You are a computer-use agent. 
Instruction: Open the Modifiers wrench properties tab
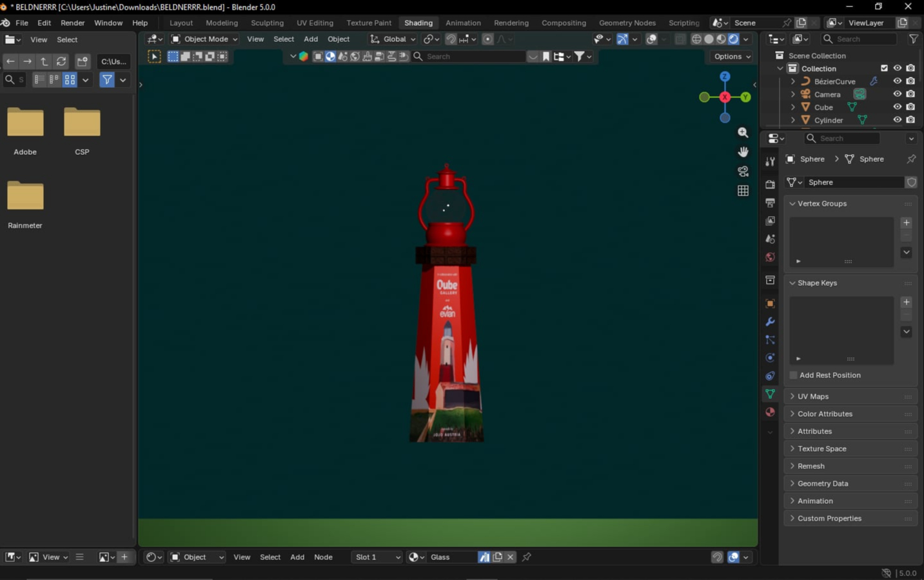point(770,321)
